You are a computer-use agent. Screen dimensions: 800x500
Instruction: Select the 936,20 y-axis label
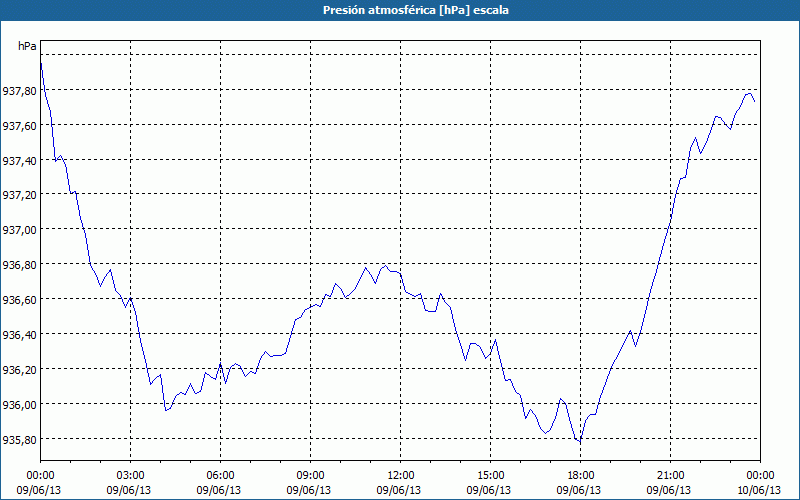(x=20, y=369)
